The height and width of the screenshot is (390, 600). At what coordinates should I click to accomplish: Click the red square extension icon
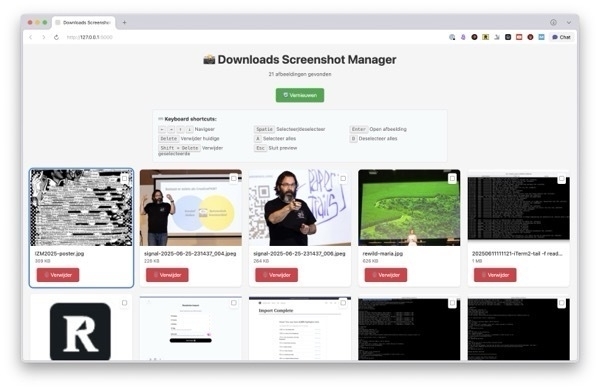[x=519, y=37]
